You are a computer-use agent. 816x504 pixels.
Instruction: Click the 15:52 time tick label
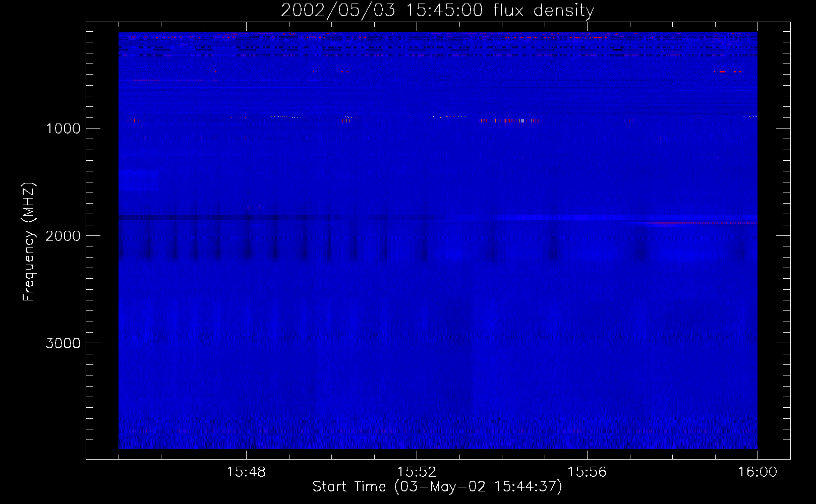tap(417, 472)
